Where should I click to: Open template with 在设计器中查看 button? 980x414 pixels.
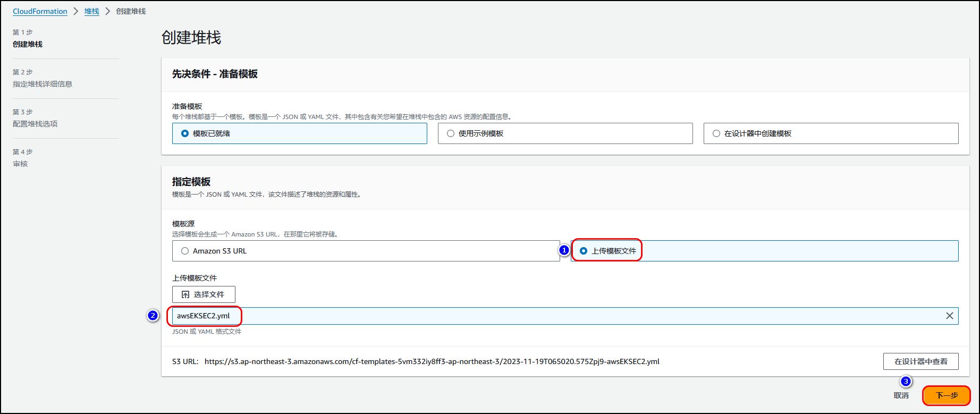921,361
